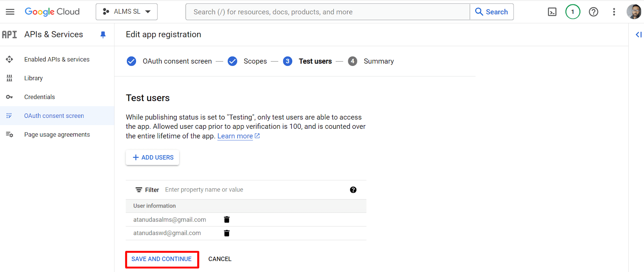Activate Cloud Shell terminal icon
The height and width of the screenshot is (272, 644).
pos(552,12)
